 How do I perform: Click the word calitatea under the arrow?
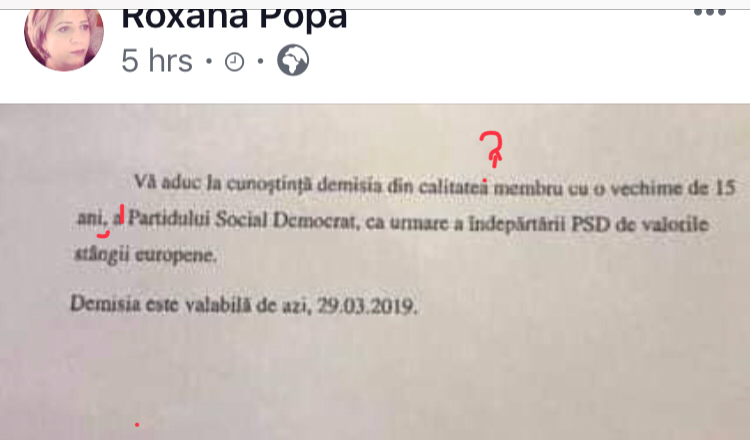453,187
